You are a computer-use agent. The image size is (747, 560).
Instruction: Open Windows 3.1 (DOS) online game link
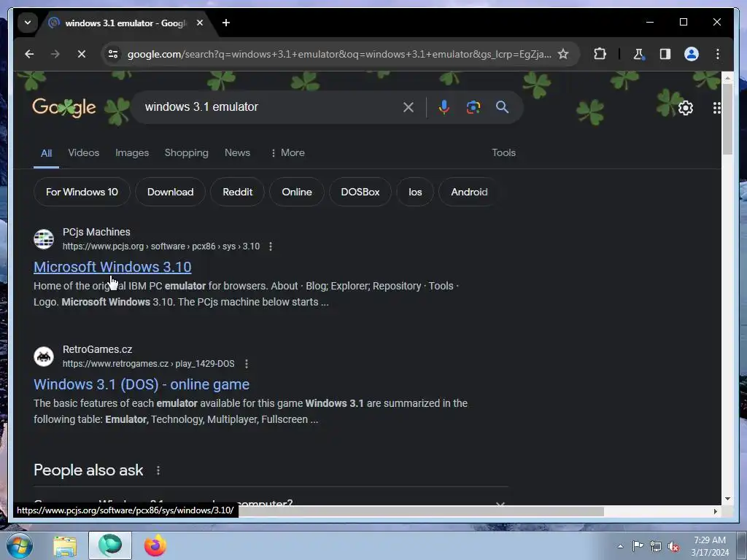pyautogui.click(x=142, y=384)
